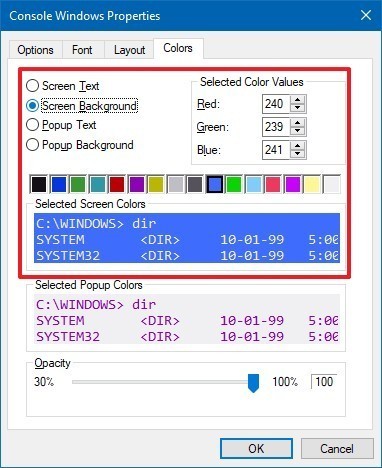
Task: Pick the Popup Background radio option
Action: pyautogui.click(x=80, y=145)
